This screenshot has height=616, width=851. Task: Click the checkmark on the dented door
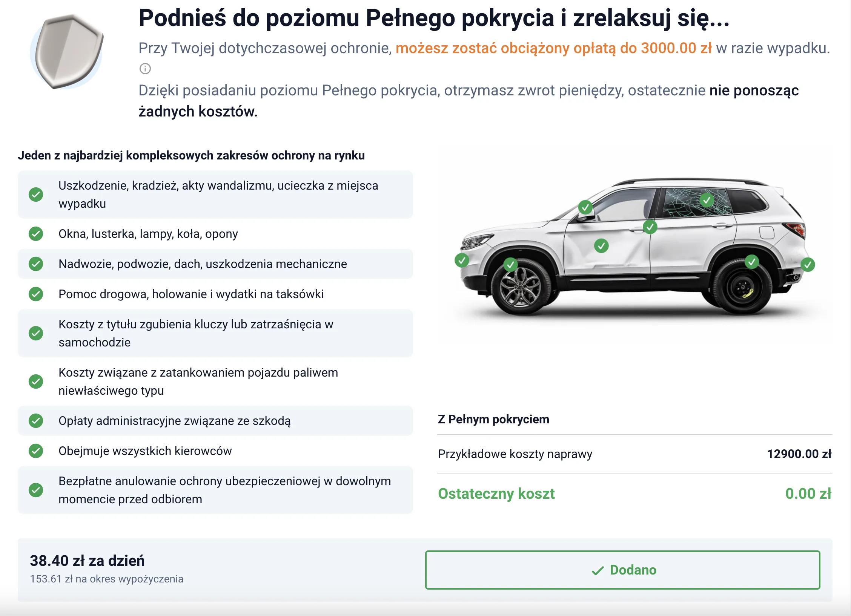pos(602,246)
